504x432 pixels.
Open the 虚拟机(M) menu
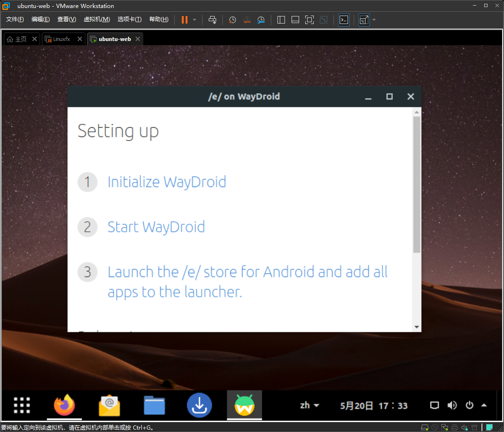97,19
